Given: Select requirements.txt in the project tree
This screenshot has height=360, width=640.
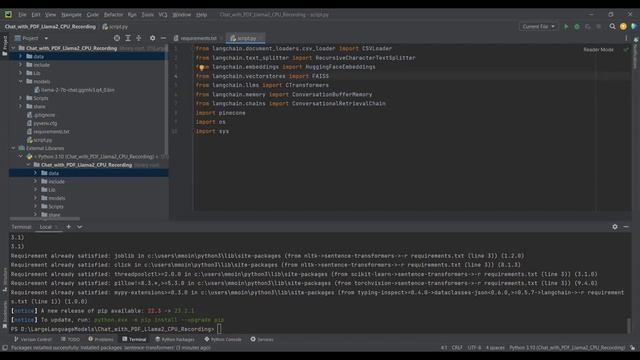Looking at the screenshot, I should [x=48, y=131].
